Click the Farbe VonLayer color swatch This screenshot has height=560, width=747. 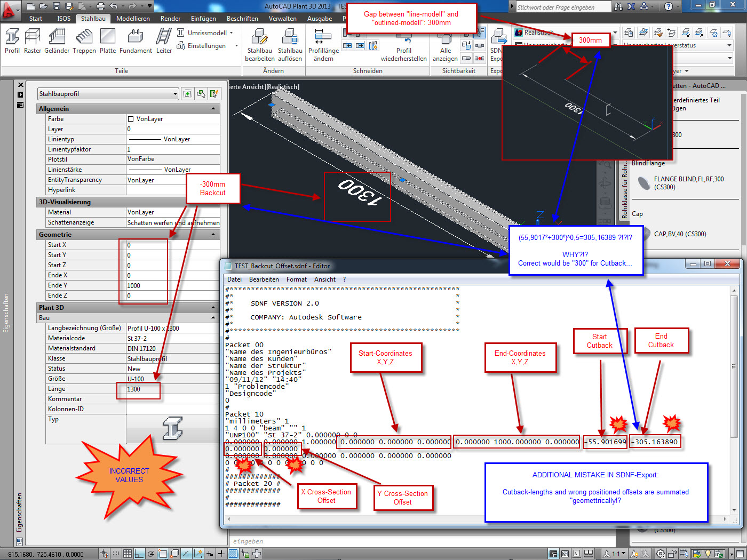coord(131,119)
